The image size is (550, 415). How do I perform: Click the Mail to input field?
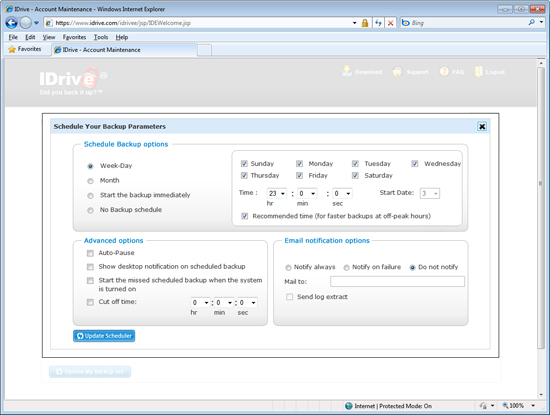tap(397, 282)
